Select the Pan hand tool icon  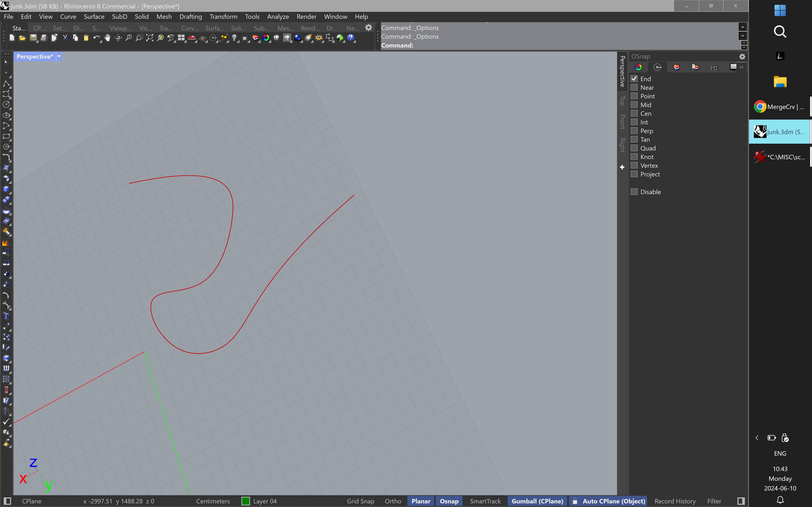point(107,38)
